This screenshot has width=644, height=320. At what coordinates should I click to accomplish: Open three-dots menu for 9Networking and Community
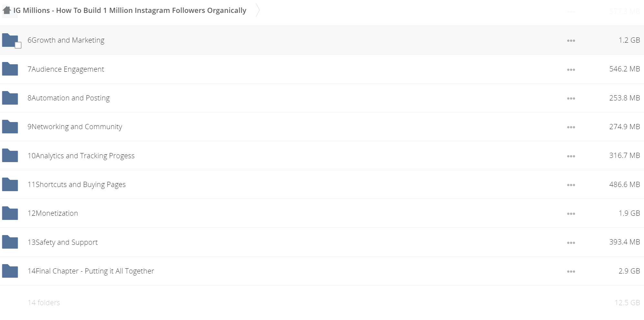pos(571,127)
